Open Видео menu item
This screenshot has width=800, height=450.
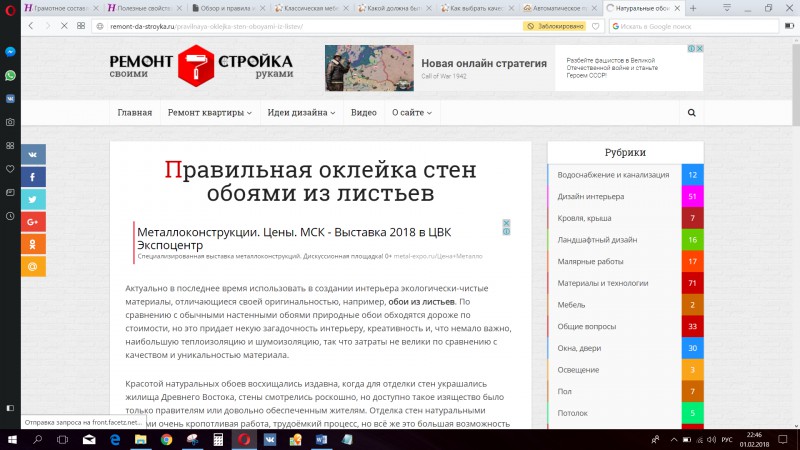(364, 113)
